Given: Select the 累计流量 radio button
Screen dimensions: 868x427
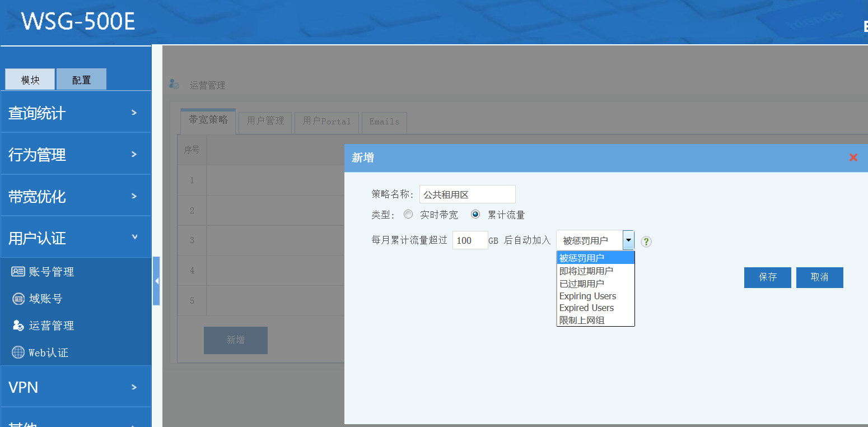Looking at the screenshot, I should (475, 215).
